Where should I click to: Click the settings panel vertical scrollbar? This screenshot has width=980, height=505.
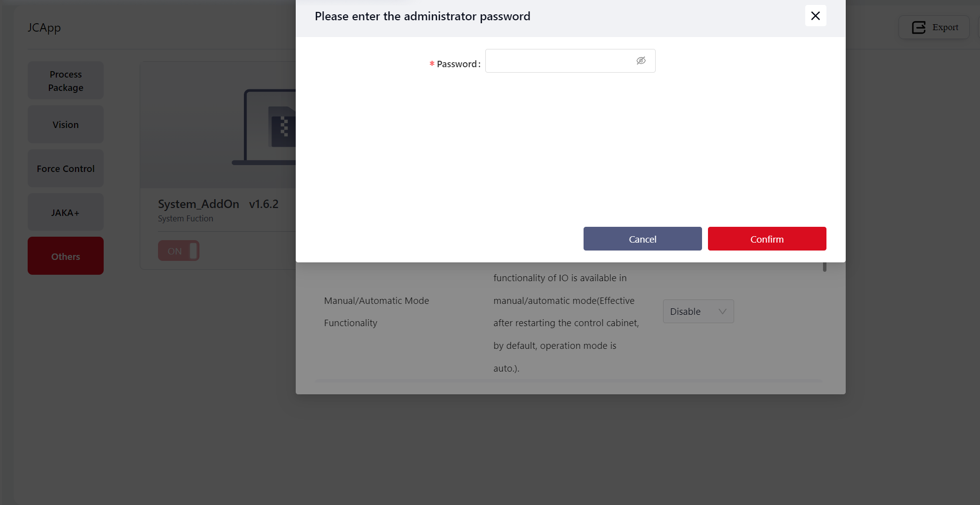824,267
